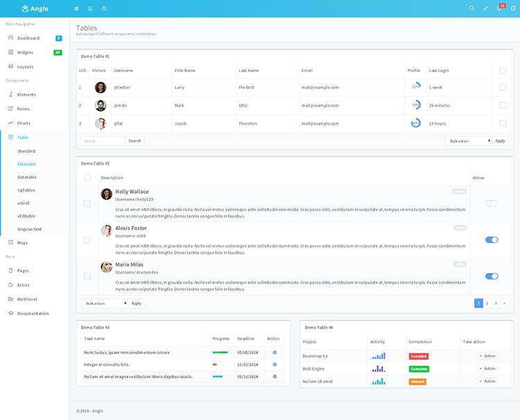This screenshot has width=520, height=420.
Task: Open the Datatable submenu item
Action: click(x=27, y=177)
